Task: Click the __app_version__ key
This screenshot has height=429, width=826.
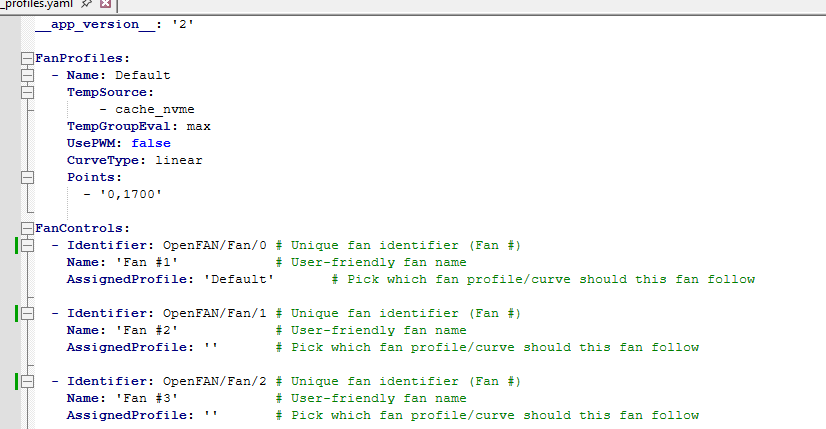Action: click(95, 25)
